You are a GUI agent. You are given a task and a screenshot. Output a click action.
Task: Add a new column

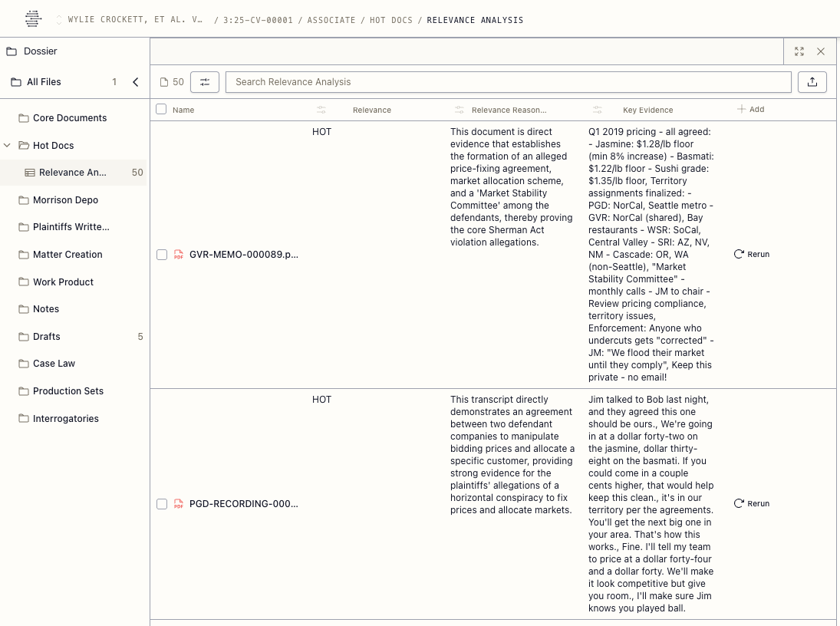point(750,109)
